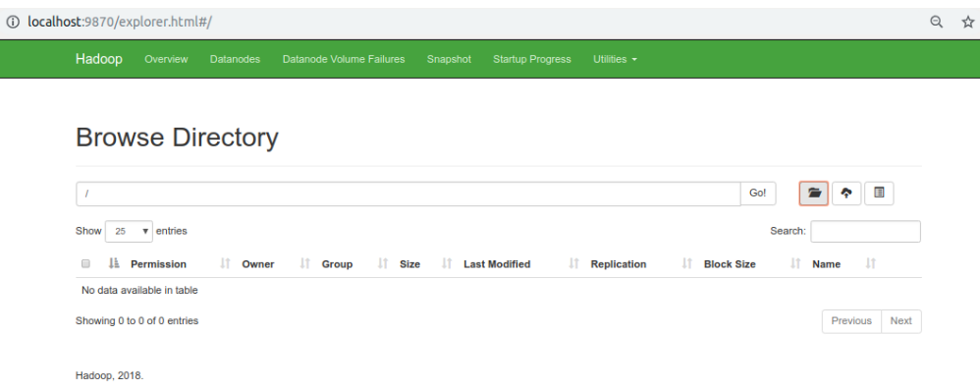
Task: Click the zoom magnifier icon in address bar
Action: click(x=936, y=22)
